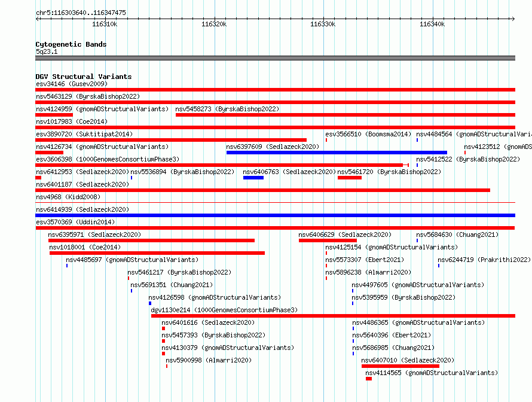
Task: Click the blue nsv6414939 variant bar
Action: click(x=275, y=215)
